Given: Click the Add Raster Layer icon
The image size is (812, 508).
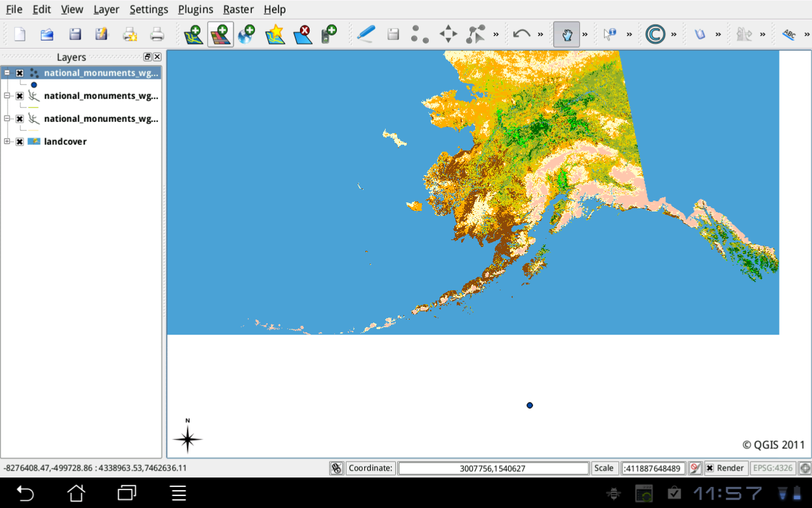Looking at the screenshot, I should point(220,34).
